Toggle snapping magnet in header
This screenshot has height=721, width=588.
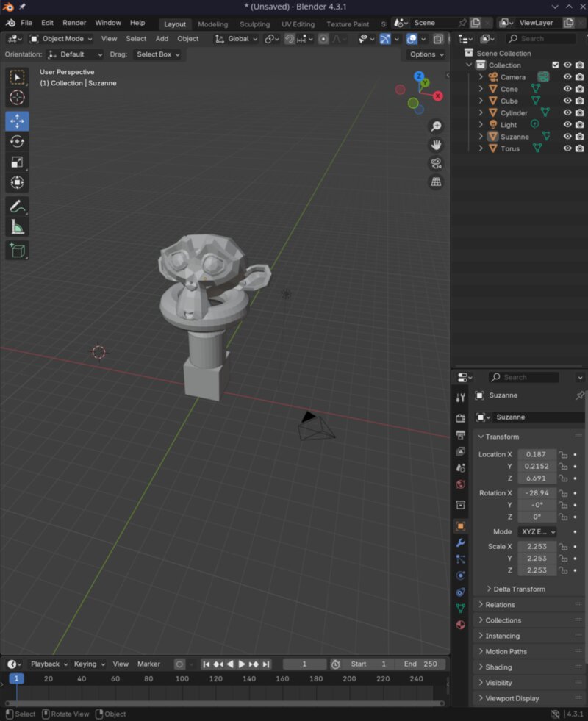pyautogui.click(x=289, y=39)
